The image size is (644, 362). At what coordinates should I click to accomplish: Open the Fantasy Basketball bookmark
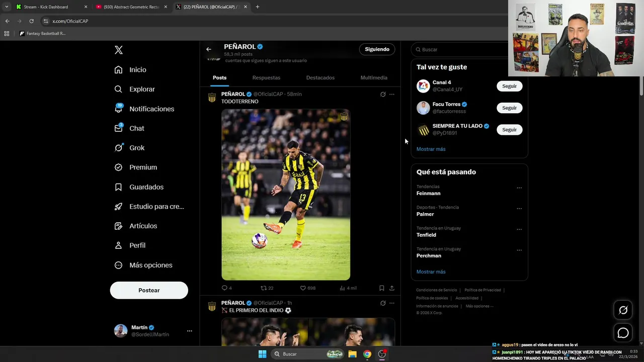[x=43, y=34]
